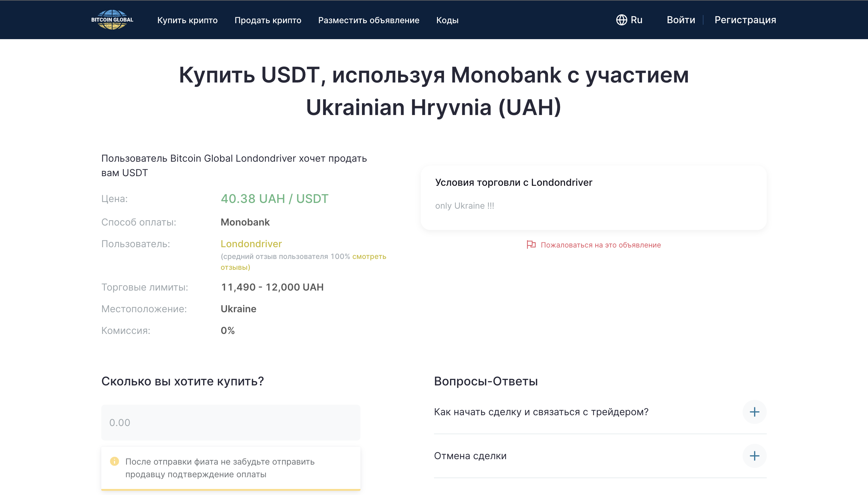Screen dimensions: 868x495
Task: Open the language selector globe icon
Action: (621, 20)
